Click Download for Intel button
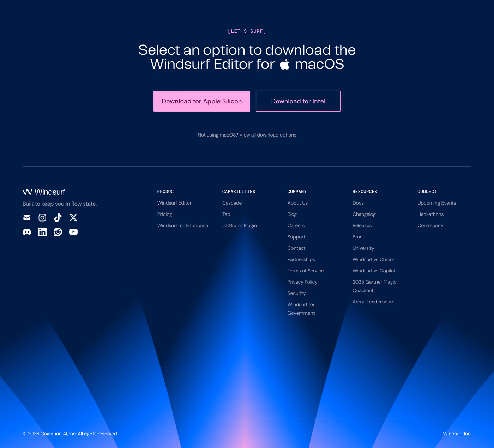 point(298,101)
